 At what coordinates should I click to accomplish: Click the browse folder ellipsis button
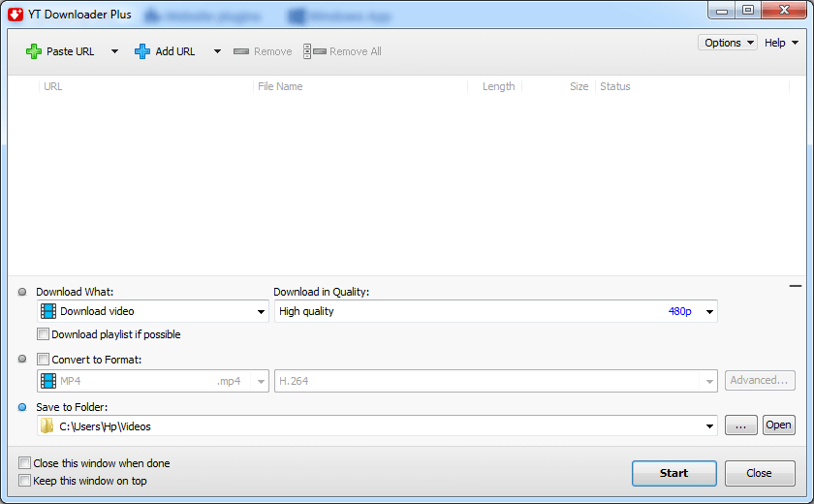[740, 425]
